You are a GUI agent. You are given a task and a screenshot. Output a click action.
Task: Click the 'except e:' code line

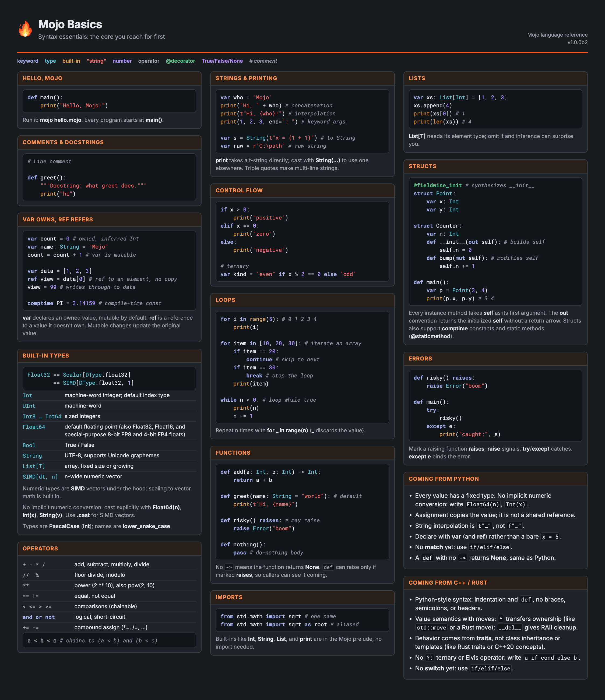click(x=441, y=426)
